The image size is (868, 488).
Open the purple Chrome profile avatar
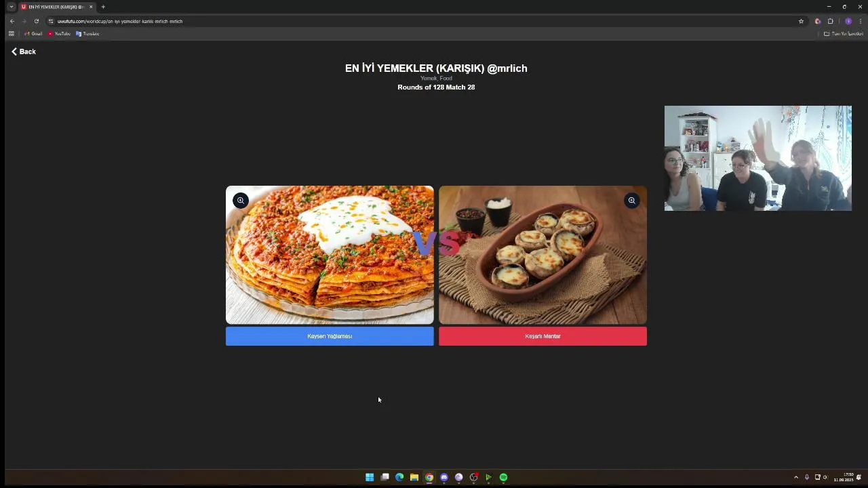pos(848,21)
